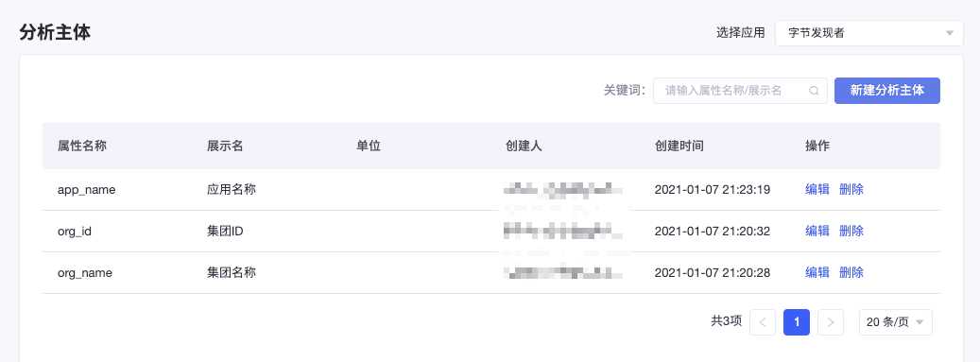Delete the org_name row

[851, 272]
